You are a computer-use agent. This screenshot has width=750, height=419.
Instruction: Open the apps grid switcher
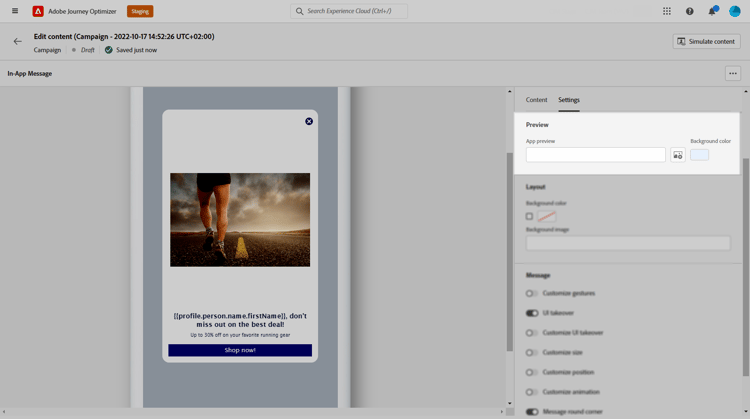[x=667, y=11]
